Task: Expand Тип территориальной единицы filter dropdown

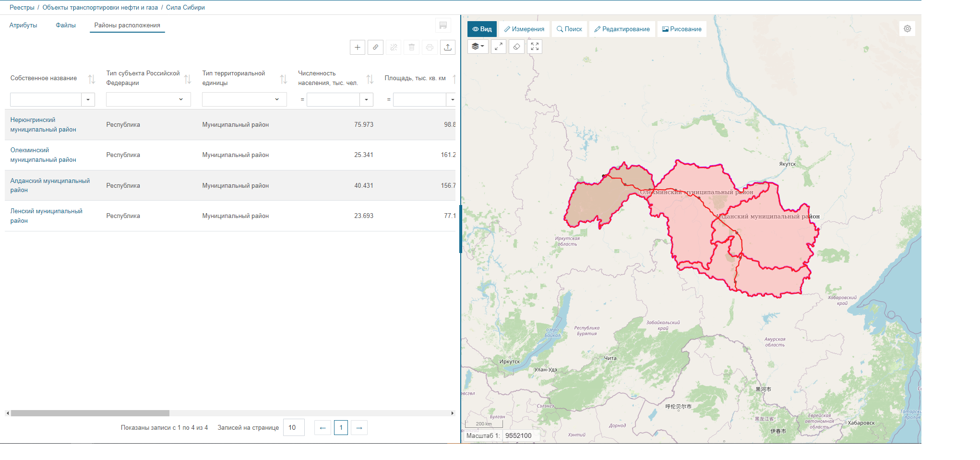Action: click(277, 99)
